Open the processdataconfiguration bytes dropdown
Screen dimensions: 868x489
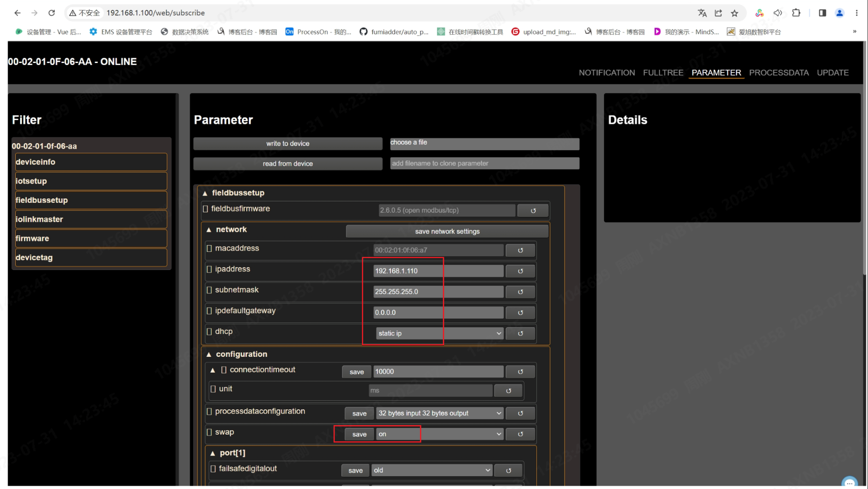(x=439, y=413)
